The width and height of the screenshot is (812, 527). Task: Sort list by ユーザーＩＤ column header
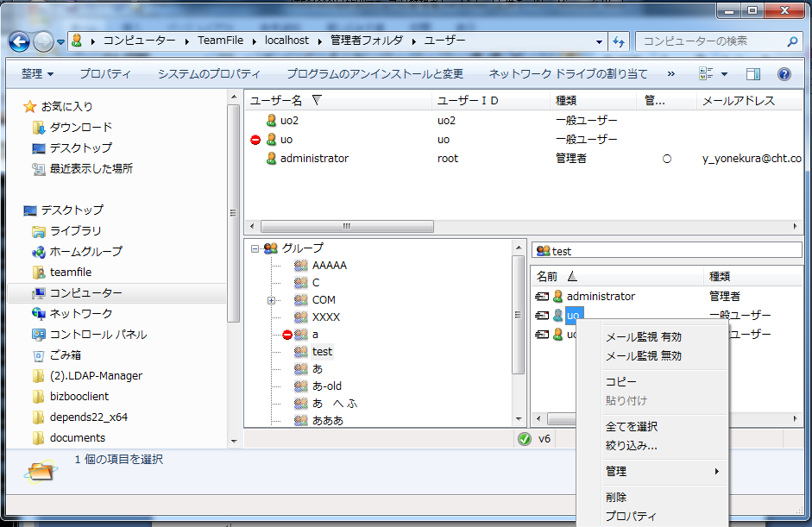(x=468, y=101)
